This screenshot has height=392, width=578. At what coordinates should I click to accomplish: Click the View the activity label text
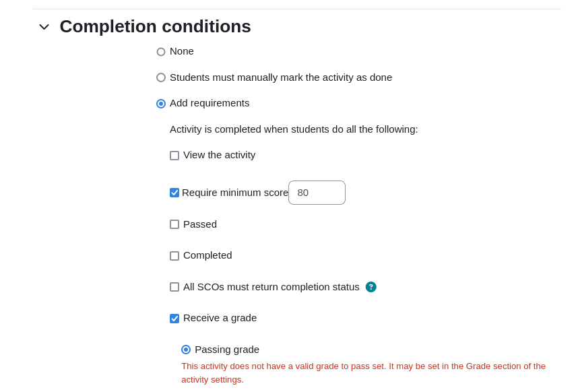pyautogui.click(x=219, y=155)
